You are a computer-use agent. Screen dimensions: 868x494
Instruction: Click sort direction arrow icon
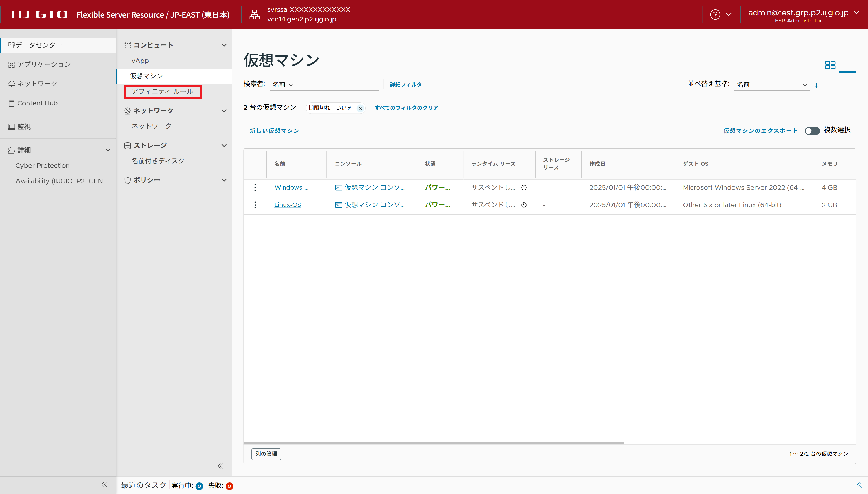point(816,85)
